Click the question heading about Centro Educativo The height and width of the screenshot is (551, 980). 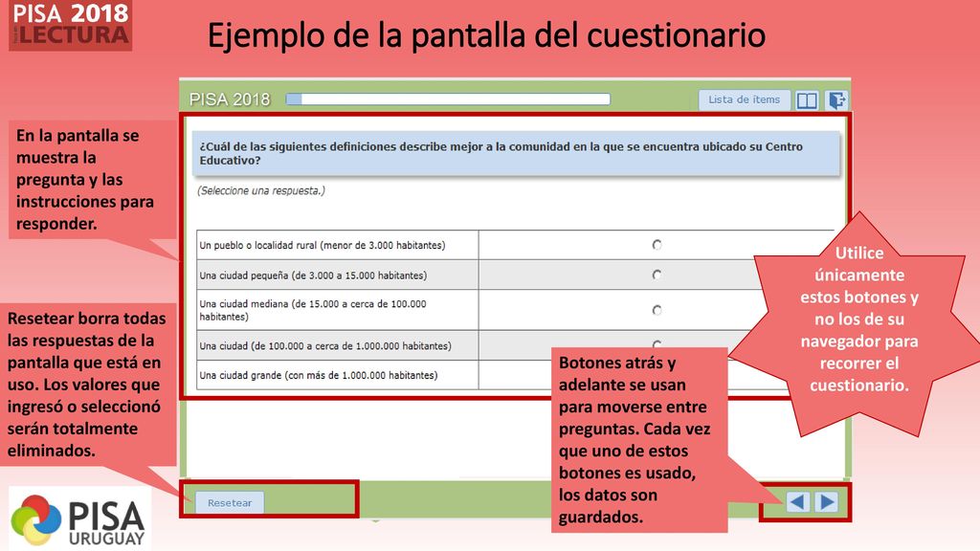[516, 154]
